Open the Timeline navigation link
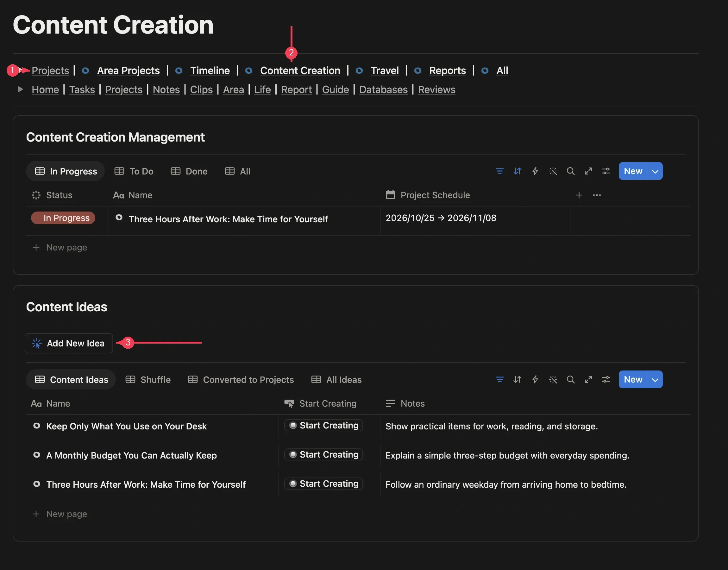The height and width of the screenshot is (570, 728). 210,70
